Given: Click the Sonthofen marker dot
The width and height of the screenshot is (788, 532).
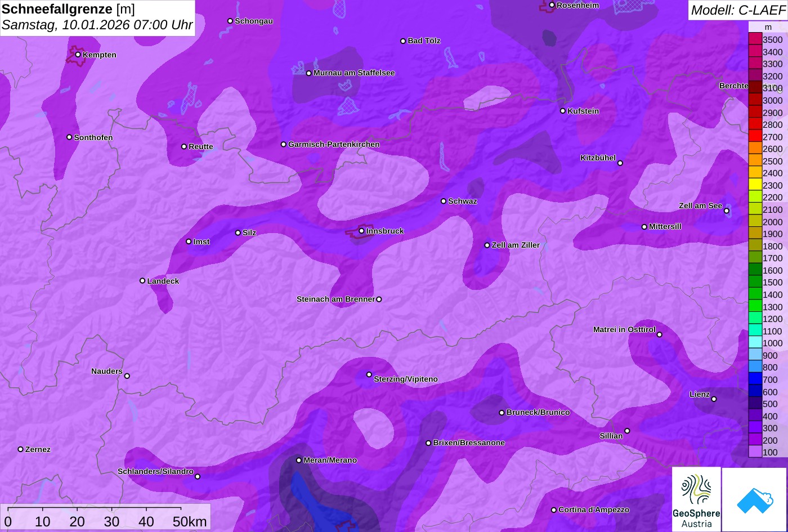Looking at the screenshot, I should 69,137.
